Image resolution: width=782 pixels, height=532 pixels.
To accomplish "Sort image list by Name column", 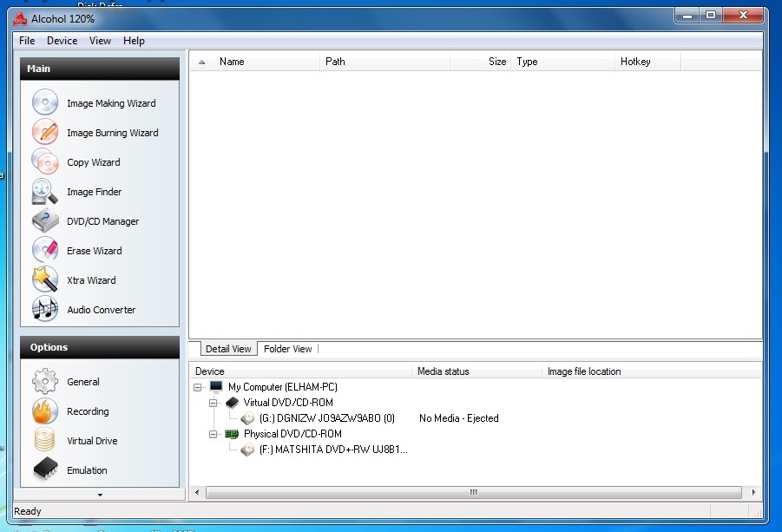I will (x=266, y=62).
